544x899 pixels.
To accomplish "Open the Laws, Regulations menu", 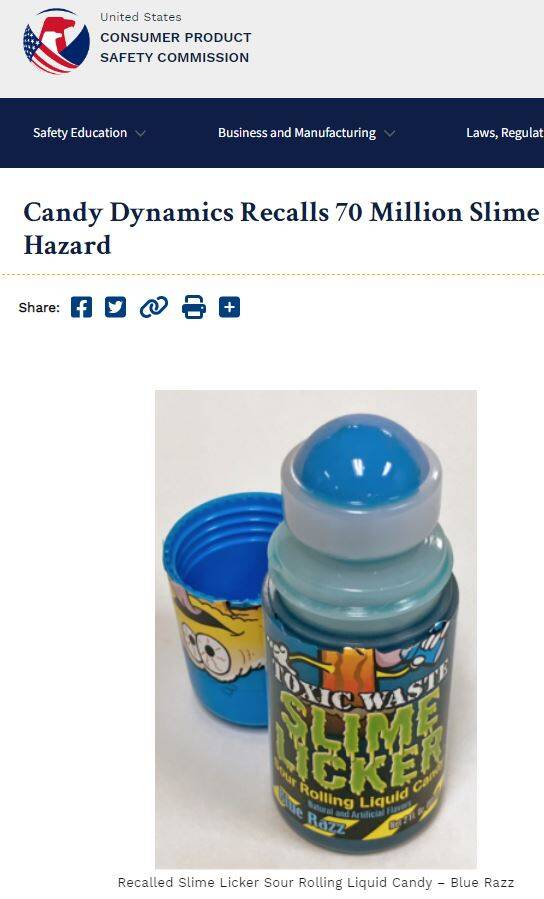I will [505, 133].
